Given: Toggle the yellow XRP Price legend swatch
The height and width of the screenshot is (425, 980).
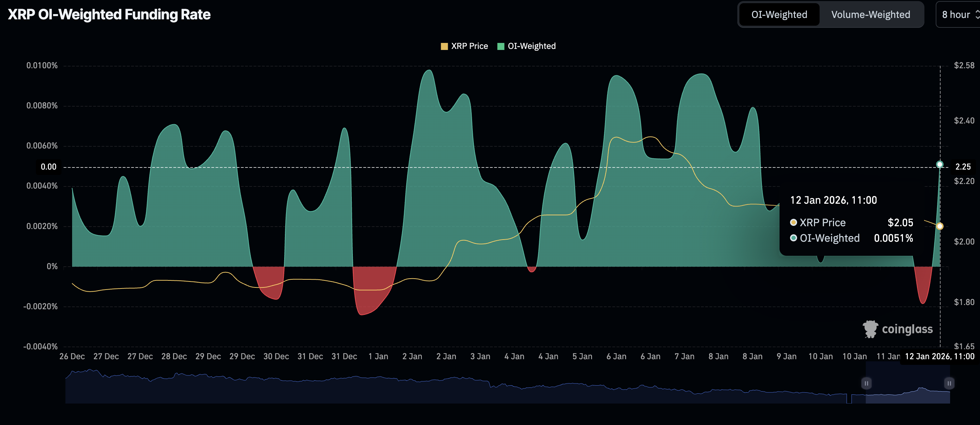Looking at the screenshot, I should tap(444, 46).
